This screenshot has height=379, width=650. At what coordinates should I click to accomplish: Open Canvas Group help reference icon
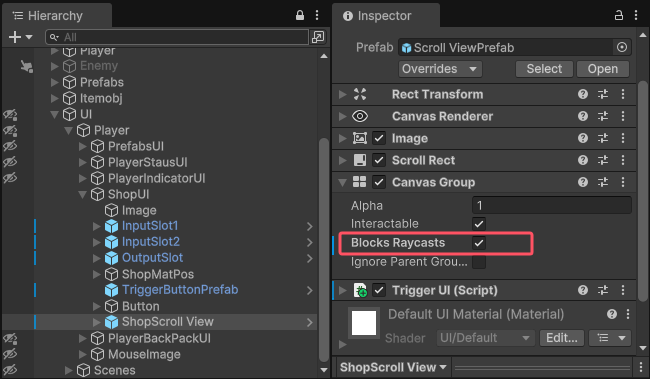(583, 182)
